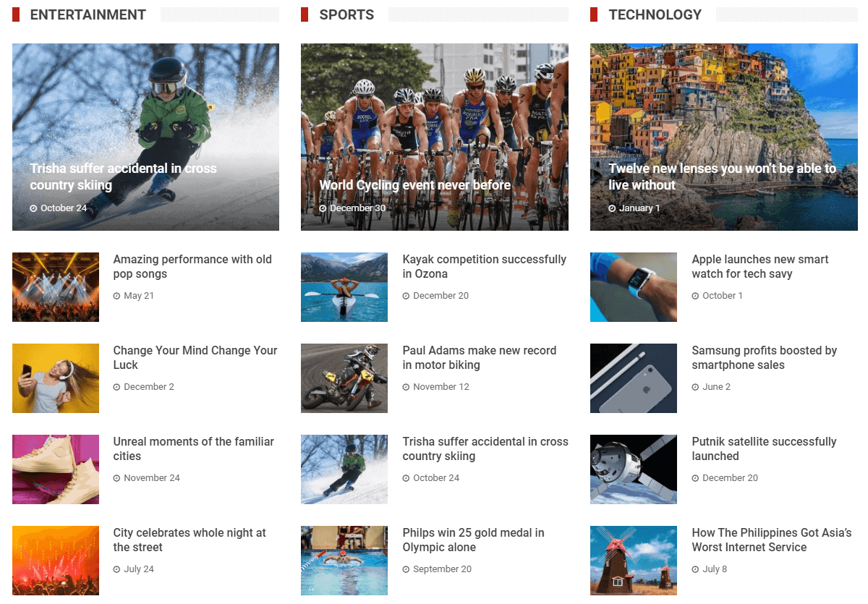This screenshot has height=604, width=868.
Task: Open the orange festival crowd thumbnail
Action: click(56, 561)
